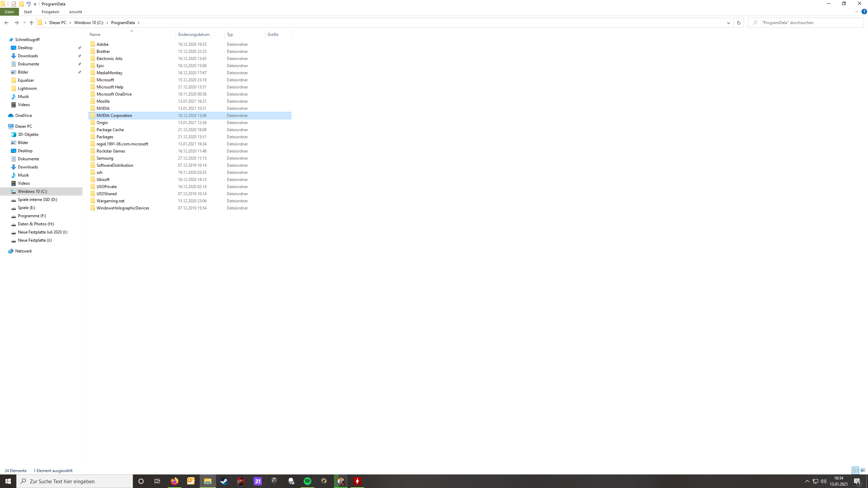Open Firefox from the taskbar
Viewport: 868px width, 488px height.
click(174, 481)
